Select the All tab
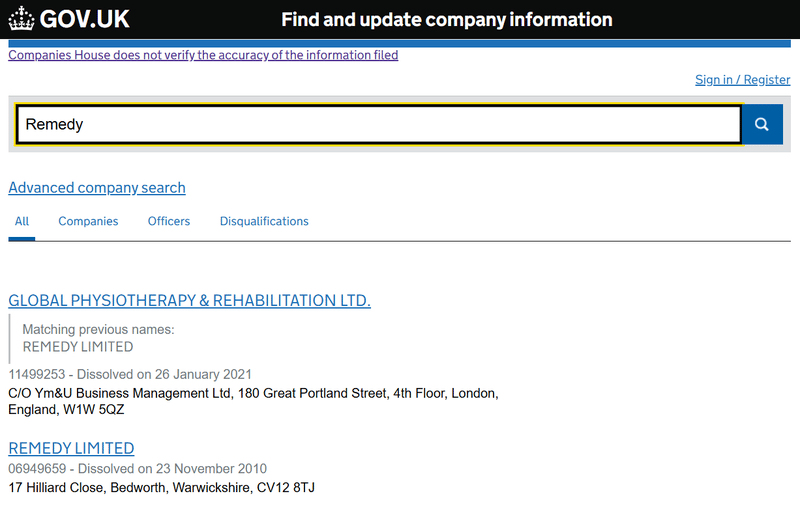 tap(21, 221)
